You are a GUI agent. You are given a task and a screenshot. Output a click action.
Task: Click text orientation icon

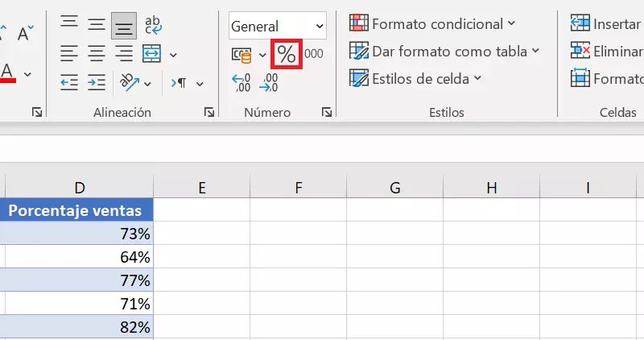pyautogui.click(x=129, y=83)
